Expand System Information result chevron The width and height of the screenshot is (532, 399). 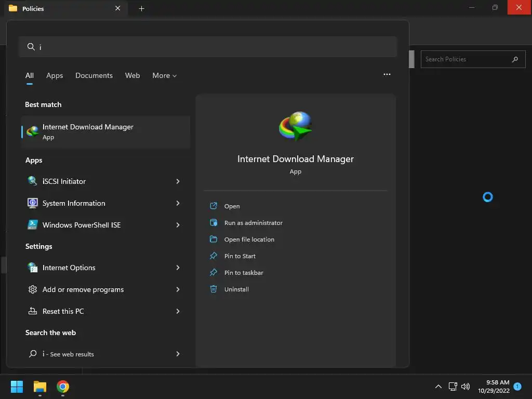(x=178, y=203)
